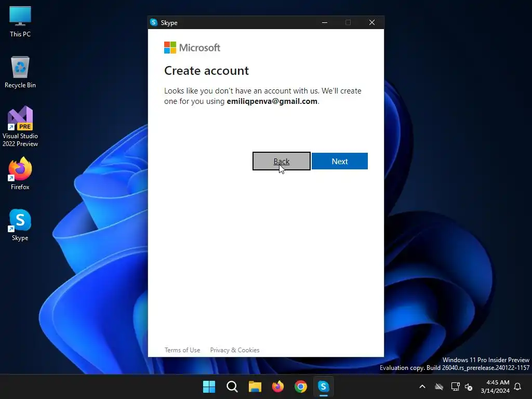
Task: Show hidden system tray icons
Action: click(x=422, y=387)
